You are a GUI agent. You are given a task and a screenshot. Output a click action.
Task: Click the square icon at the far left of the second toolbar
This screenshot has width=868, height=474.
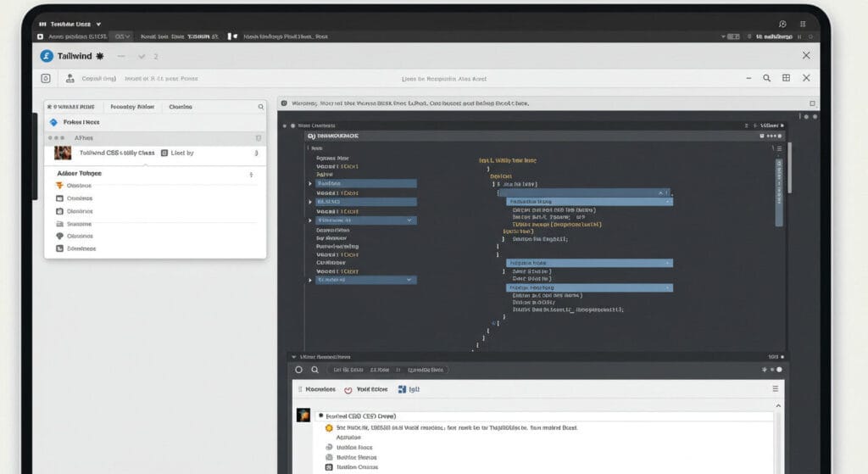[46, 78]
